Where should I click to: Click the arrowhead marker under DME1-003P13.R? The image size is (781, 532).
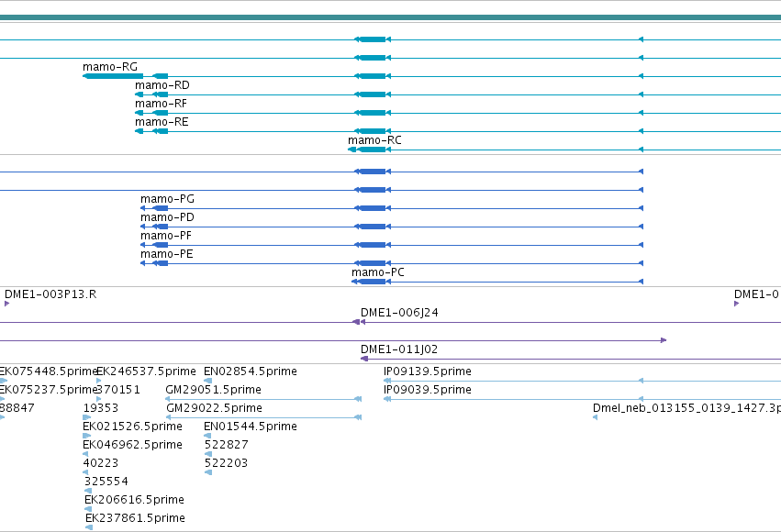pos(7,304)
